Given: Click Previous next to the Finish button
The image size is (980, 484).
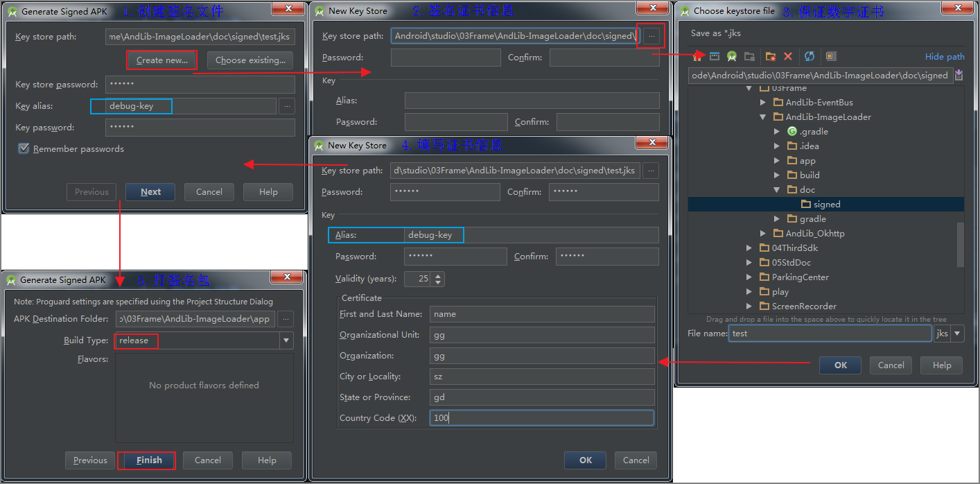Looking at the screenshot, I should (x=90, y=460).
